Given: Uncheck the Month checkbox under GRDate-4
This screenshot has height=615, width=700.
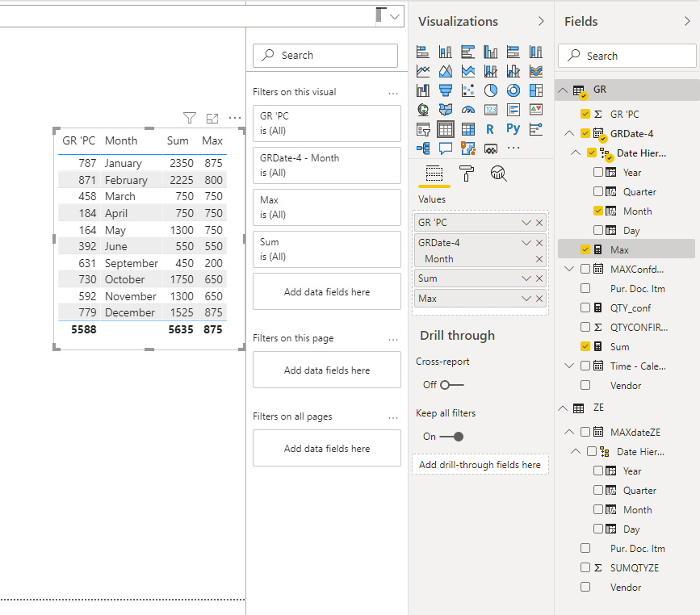Looking at the screenshot, I should (598, 211).
